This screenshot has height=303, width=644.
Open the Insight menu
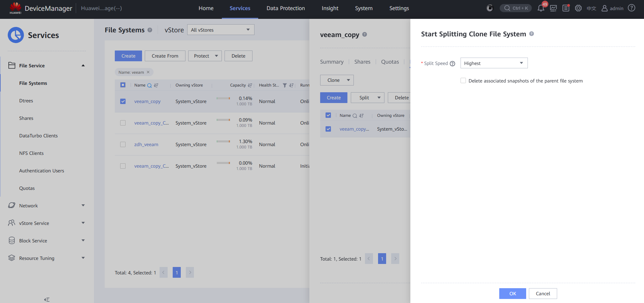coord(330,8)
